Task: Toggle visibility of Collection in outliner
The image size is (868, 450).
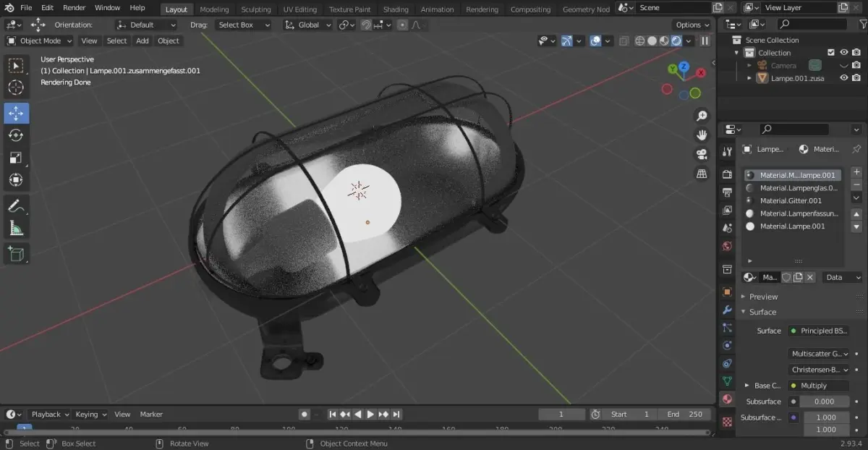Action: [x=843, y=53]
